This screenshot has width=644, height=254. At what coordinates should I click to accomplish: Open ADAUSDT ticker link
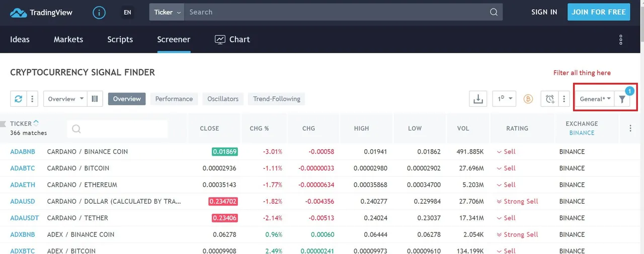(x=24, y=218)
